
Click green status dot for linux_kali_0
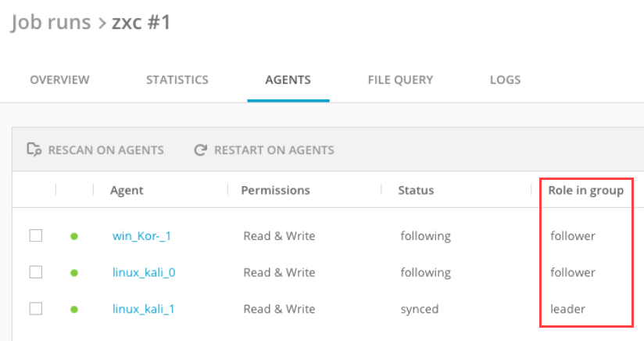[74, 273]
